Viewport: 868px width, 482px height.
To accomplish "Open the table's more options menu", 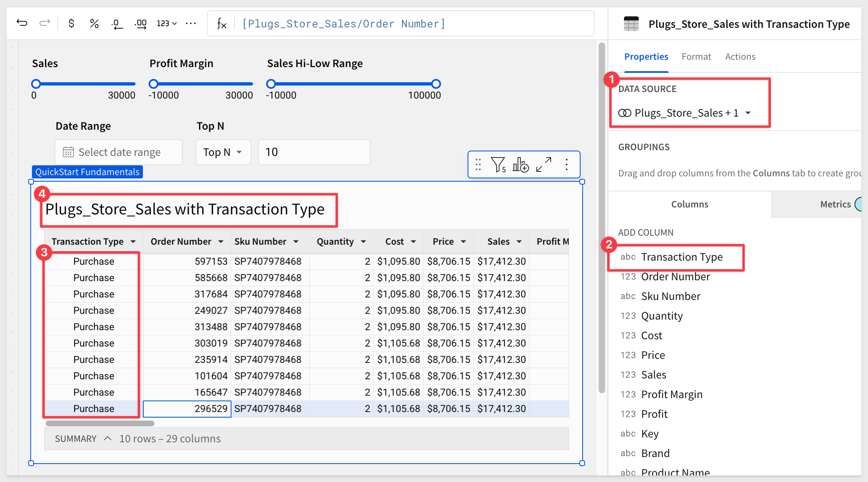I will pos(567,164).
